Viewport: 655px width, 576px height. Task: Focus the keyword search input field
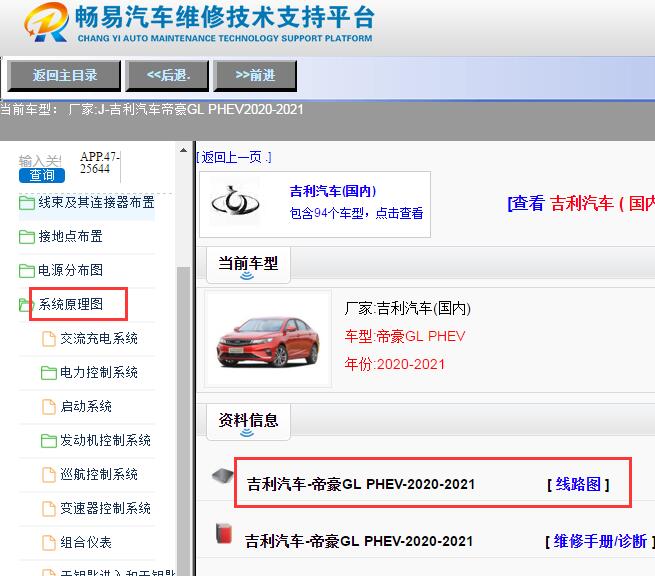pos(41,161)
